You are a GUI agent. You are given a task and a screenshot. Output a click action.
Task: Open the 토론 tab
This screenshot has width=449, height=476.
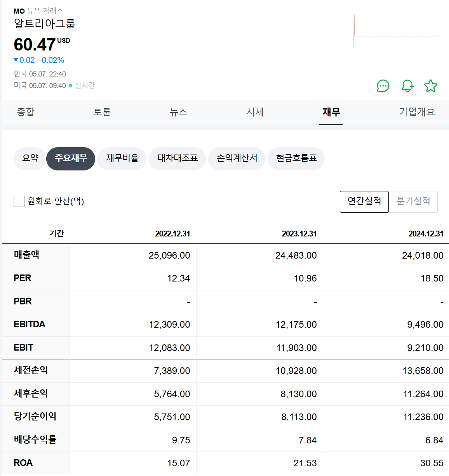coord(102,112)
